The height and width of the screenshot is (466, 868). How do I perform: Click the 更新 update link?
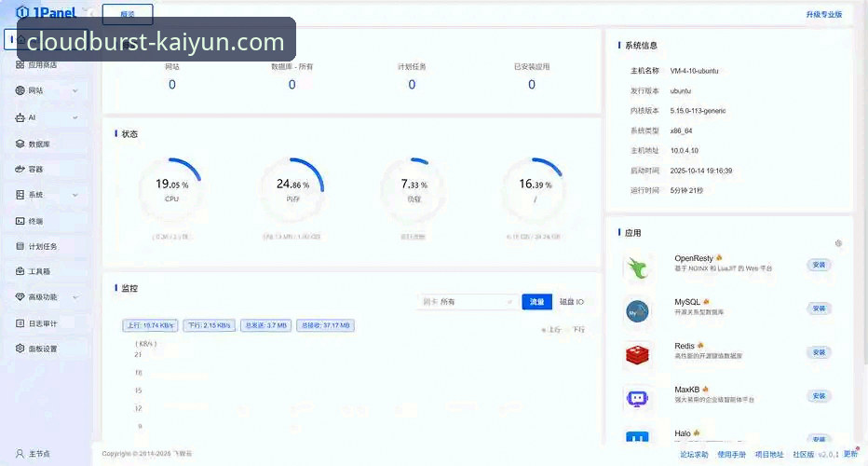[851, 454]
